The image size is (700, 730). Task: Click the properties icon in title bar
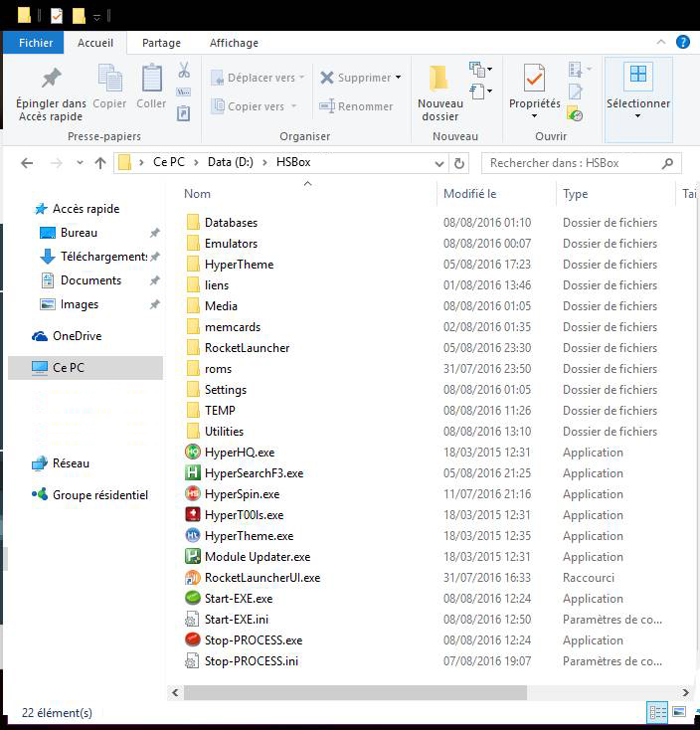[x=57, y=16]
